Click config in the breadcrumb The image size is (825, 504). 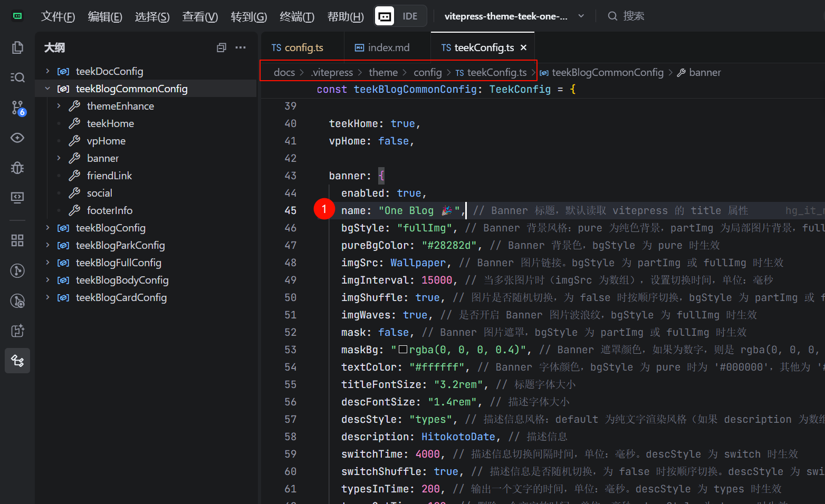point(427,72)
